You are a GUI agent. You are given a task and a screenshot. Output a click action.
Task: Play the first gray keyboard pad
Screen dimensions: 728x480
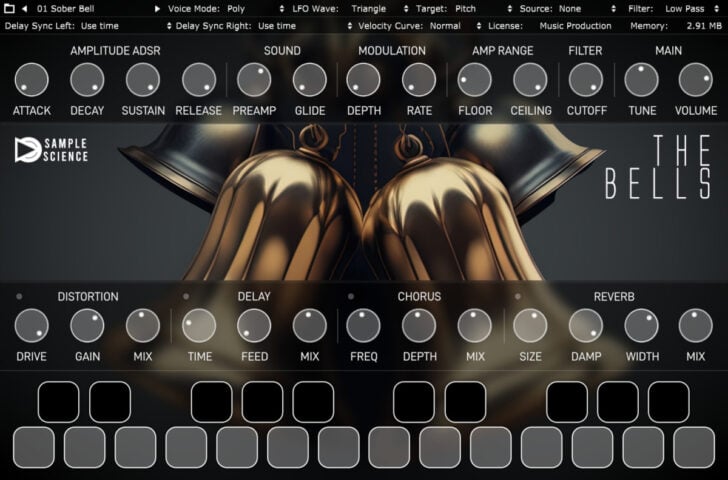[x=34, y=448]
